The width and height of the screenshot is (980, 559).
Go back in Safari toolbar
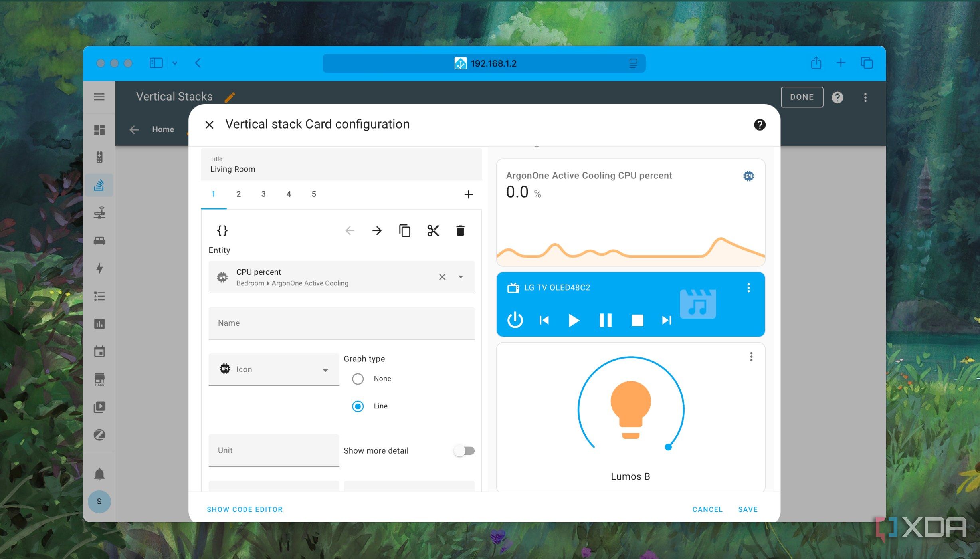tap(198, 63)
